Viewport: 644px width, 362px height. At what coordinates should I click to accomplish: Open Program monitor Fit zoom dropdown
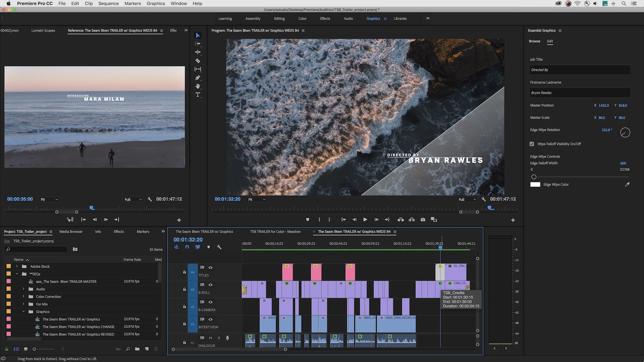click(x=257, y=199)
